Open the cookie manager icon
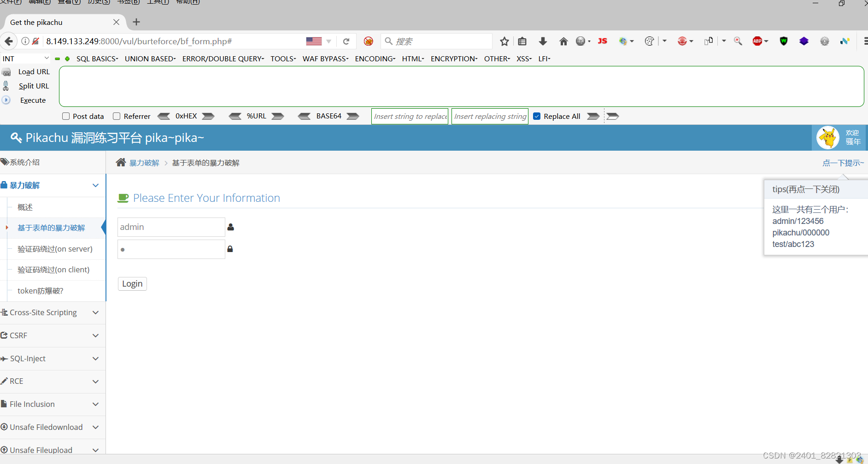The width and height of the screenshot is (868, 464). coord(649,41)
